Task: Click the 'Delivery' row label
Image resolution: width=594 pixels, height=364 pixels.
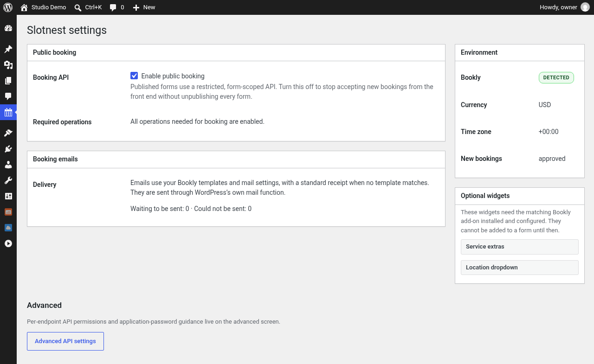Action: click(x=45, y=185)
